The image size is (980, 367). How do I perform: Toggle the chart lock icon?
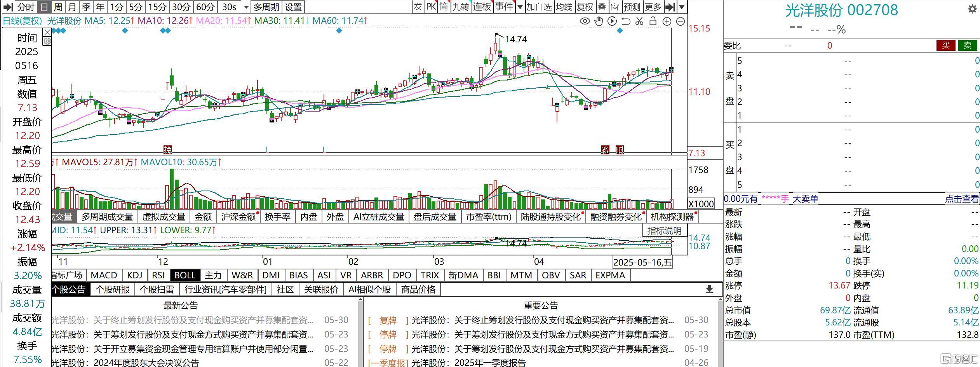click(653, 21)
